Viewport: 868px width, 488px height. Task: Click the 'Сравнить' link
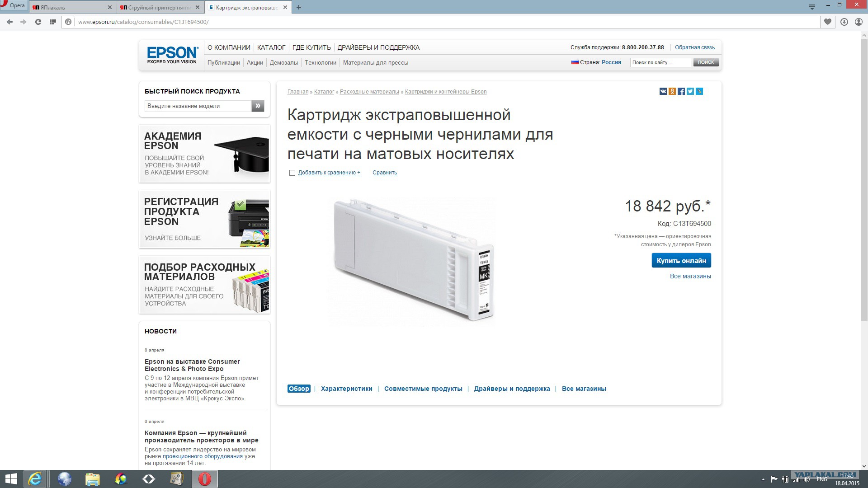pyautogui.click(x=385, y=173)
